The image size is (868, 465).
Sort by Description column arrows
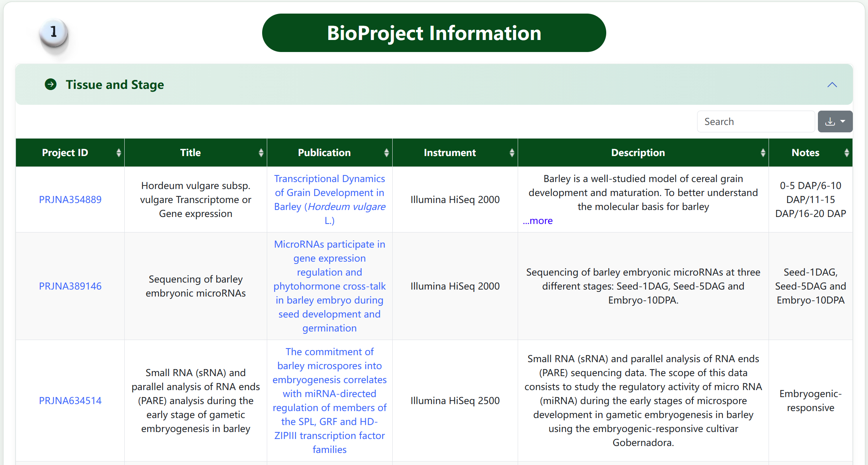click(763, 153)
